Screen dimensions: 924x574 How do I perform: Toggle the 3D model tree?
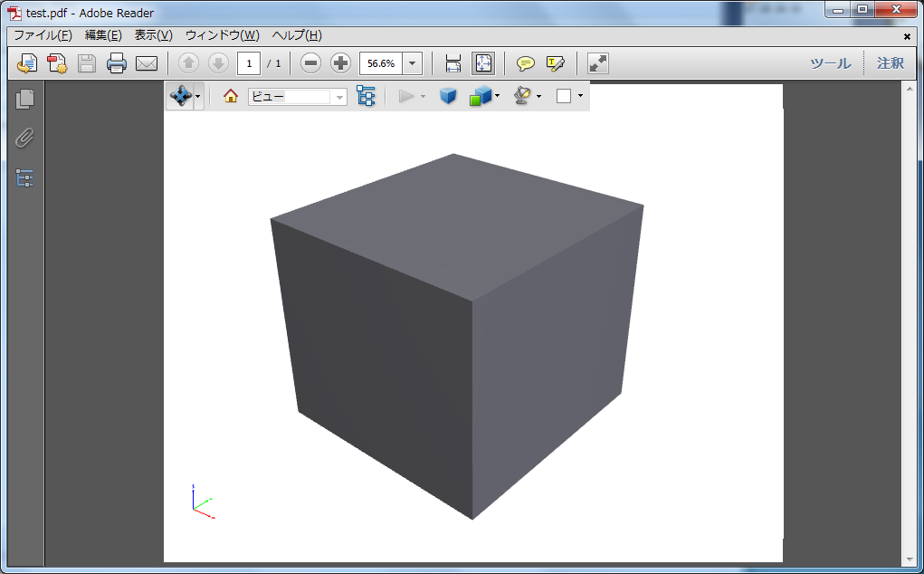(366, 96)
